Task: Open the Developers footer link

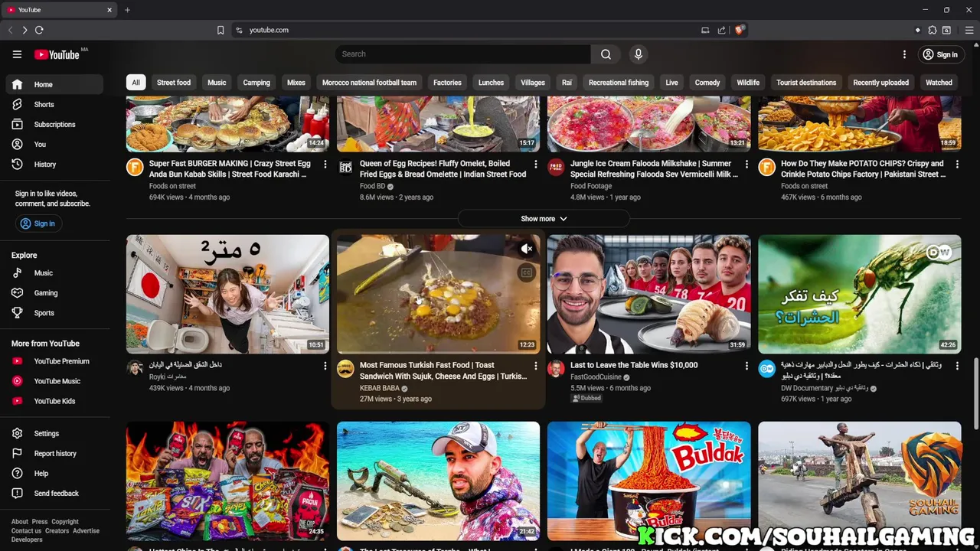Action: pos(27,540)
